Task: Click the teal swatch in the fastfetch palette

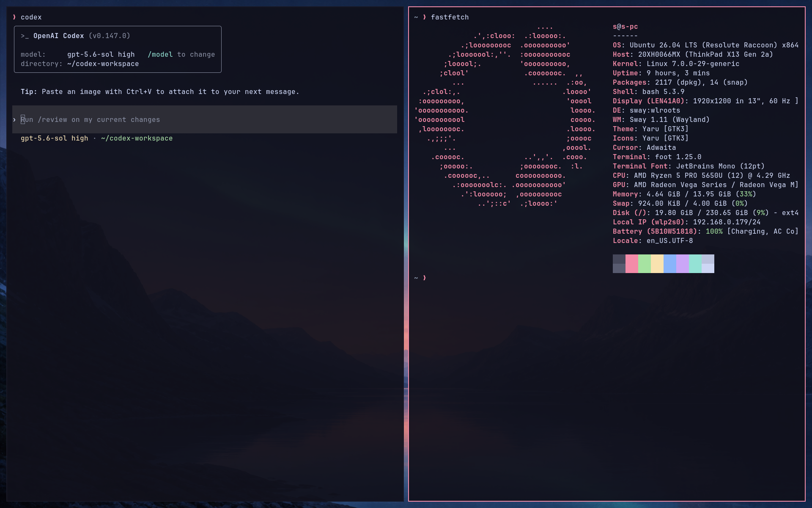Action: pyautogui.click(x=695, y=264)
